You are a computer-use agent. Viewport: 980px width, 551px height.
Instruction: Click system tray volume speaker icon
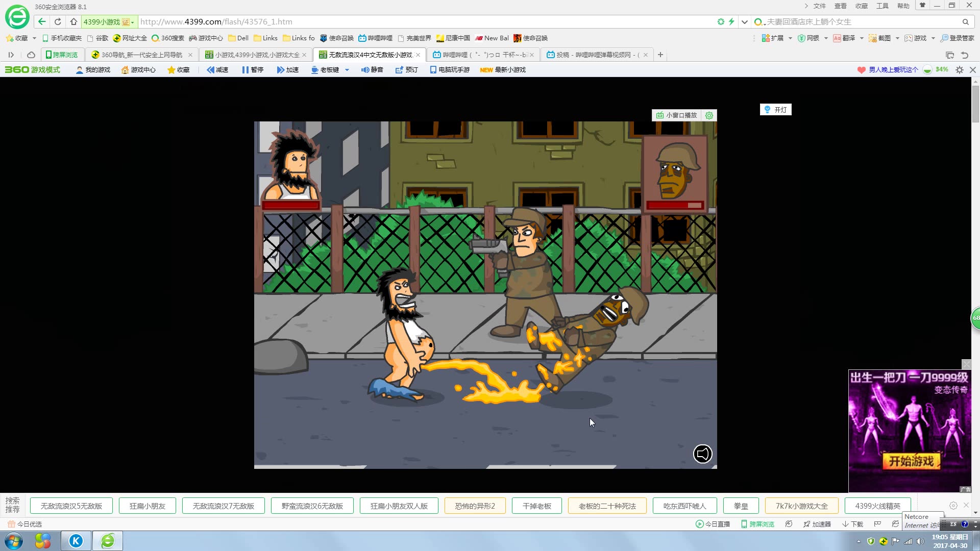pos(920,541)
